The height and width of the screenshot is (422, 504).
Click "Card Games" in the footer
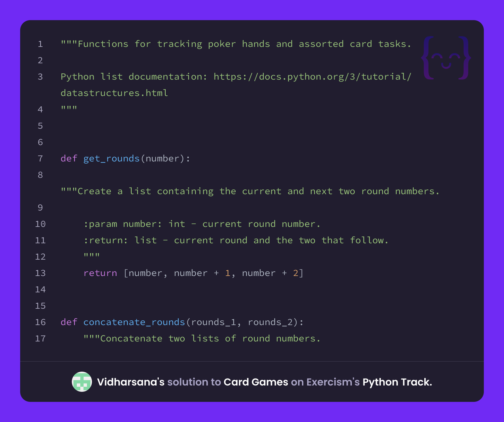coord(256,382)
